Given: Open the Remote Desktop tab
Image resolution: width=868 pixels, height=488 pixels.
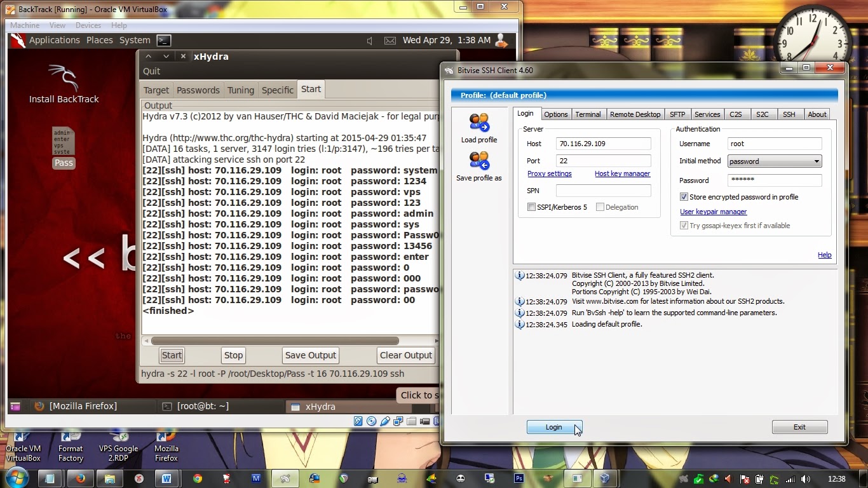Looking at the screenshot, I should pyautogui.click(x=635, y=114).
